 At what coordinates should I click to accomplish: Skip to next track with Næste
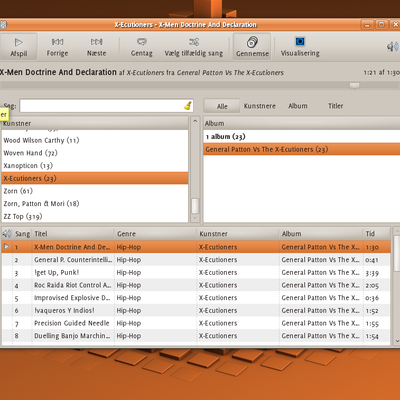[97, 47]
